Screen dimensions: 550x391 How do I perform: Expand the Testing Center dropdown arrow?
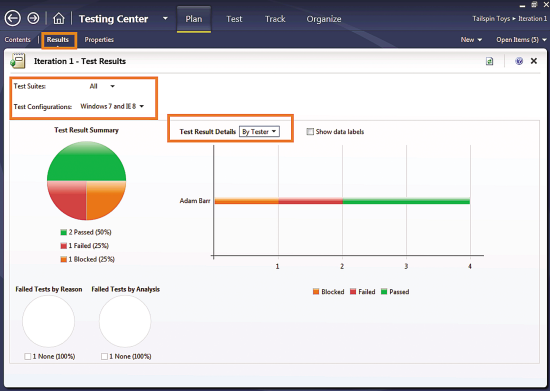(165, 19)
